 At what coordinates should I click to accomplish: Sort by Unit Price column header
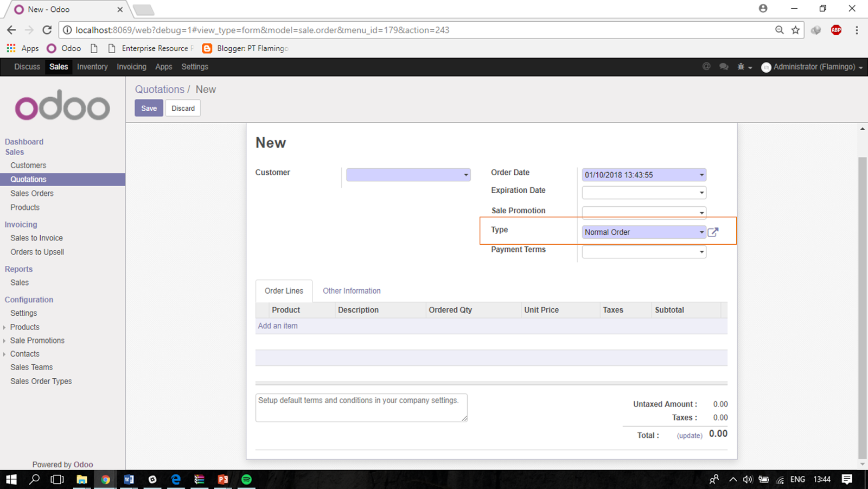[x=541, y=310]
